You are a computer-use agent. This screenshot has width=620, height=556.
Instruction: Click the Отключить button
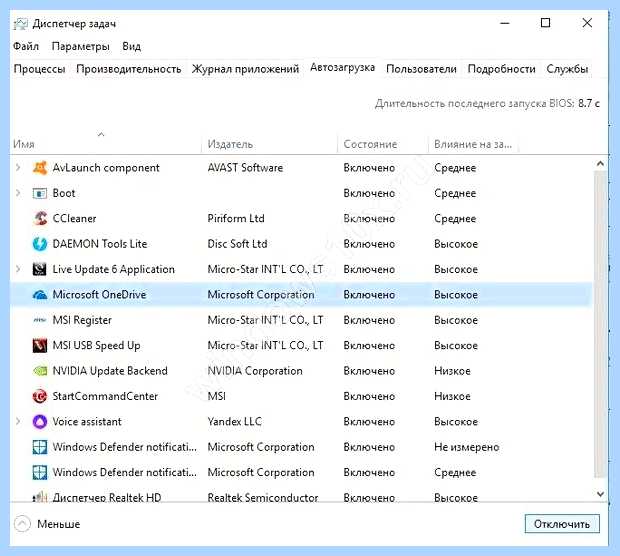[562, 524]
